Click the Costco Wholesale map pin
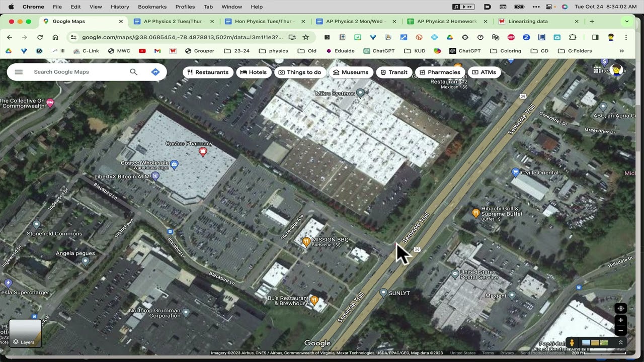644x362 pixels. [x=174, y=164]
